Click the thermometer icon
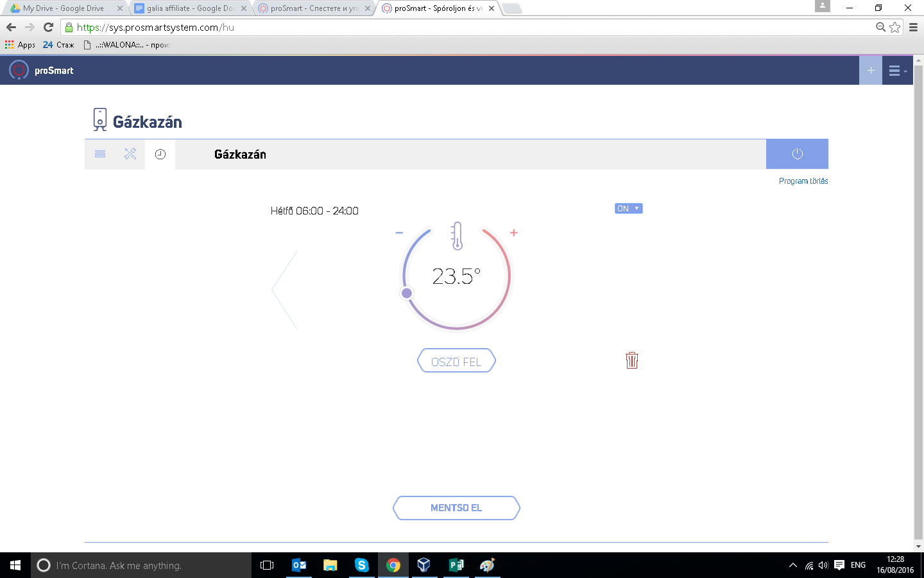The image size is (924, 578). point(457,236)
